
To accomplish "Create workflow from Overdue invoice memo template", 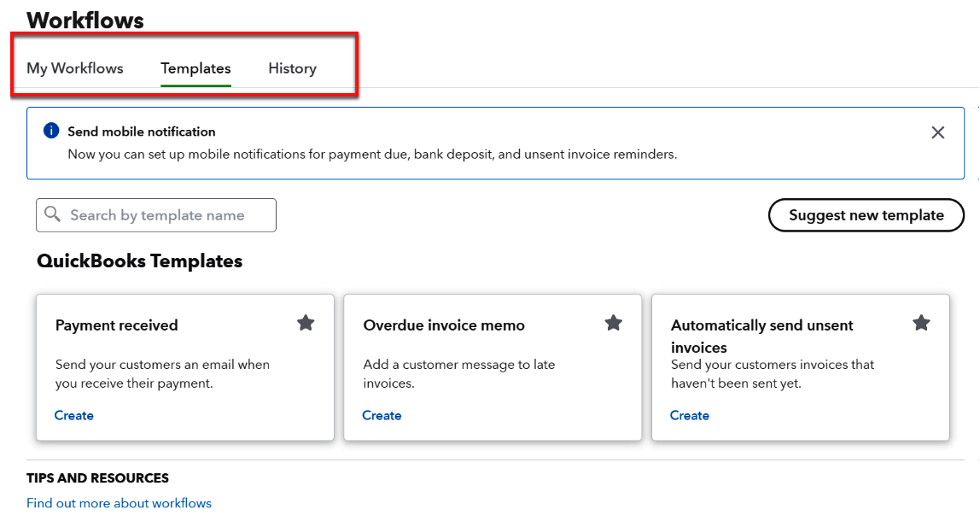I will click(x=382, y=415).
